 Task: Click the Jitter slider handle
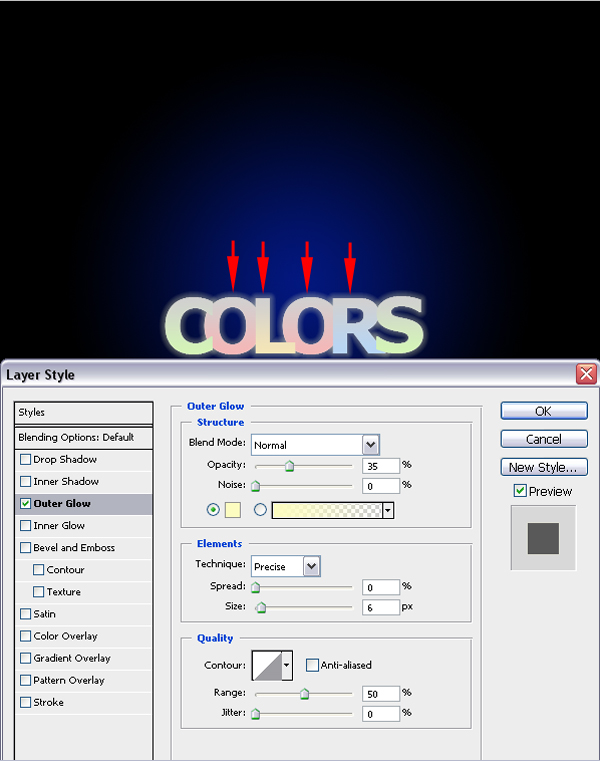(x=256, y=714)
